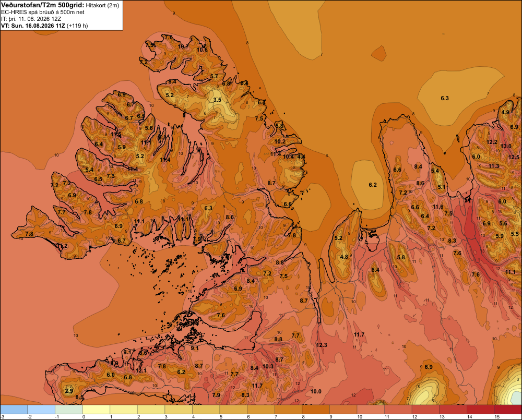
Task: Click the 10.6 temperature label
Action: [202, 50]
